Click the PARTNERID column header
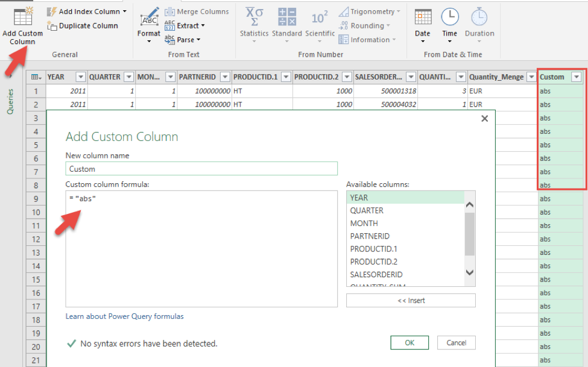The height and width of the screenshot is (367, 588). pyautogui.click(x=204, y=77)
